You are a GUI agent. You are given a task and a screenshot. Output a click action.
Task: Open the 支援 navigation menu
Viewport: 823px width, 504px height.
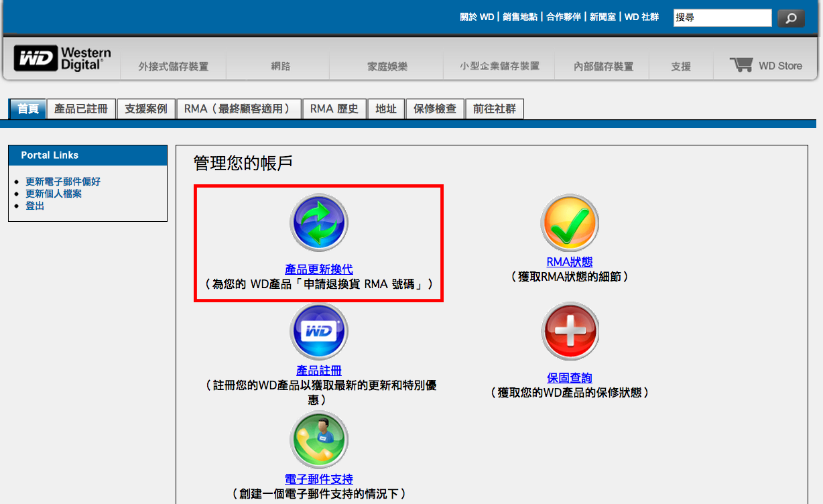pos(681,66)
